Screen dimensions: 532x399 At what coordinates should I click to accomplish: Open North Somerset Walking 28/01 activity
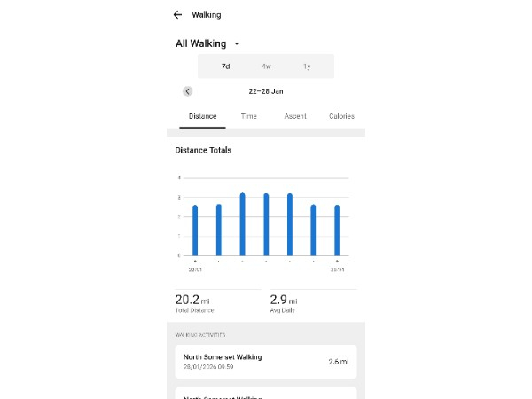point(266,362)
